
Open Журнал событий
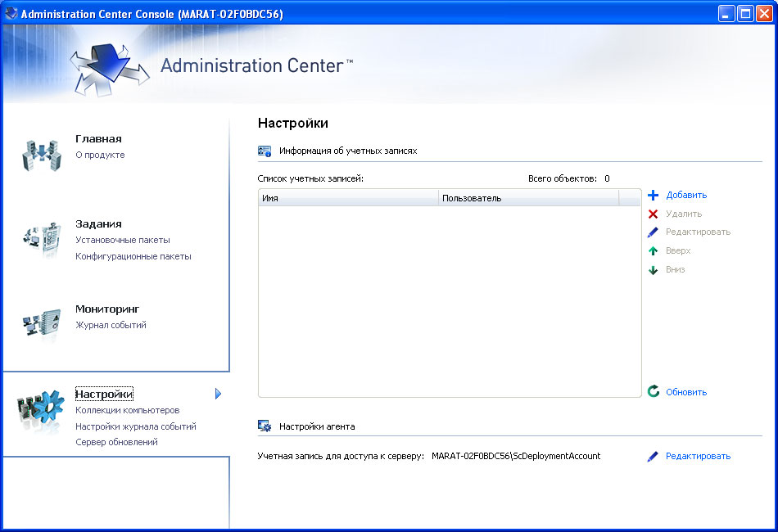(x=111, y=325)
